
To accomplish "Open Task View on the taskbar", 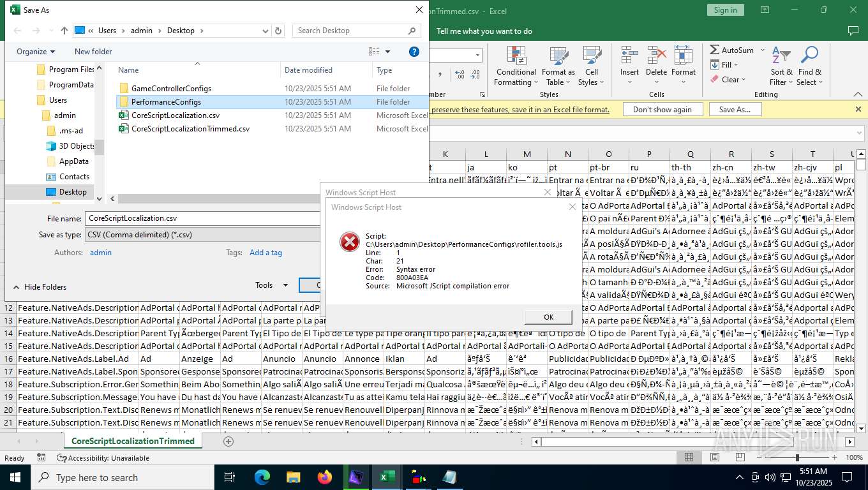I will pos(230,477).
